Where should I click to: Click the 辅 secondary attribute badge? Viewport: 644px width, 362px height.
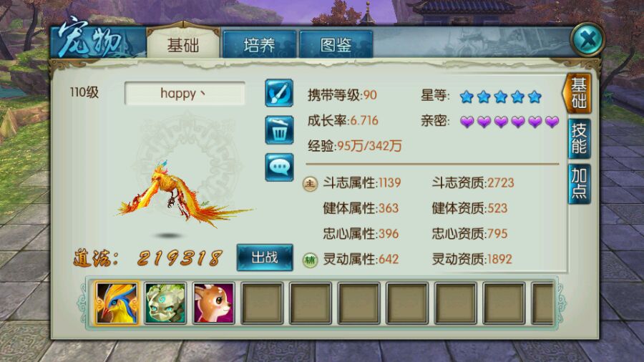click(x=310, y=260)
